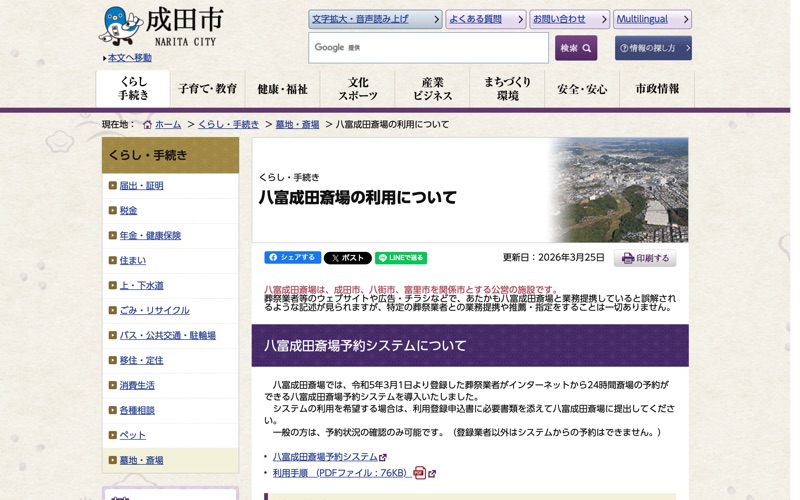Select 安全・安心 navigation tab

click(582, 89)
